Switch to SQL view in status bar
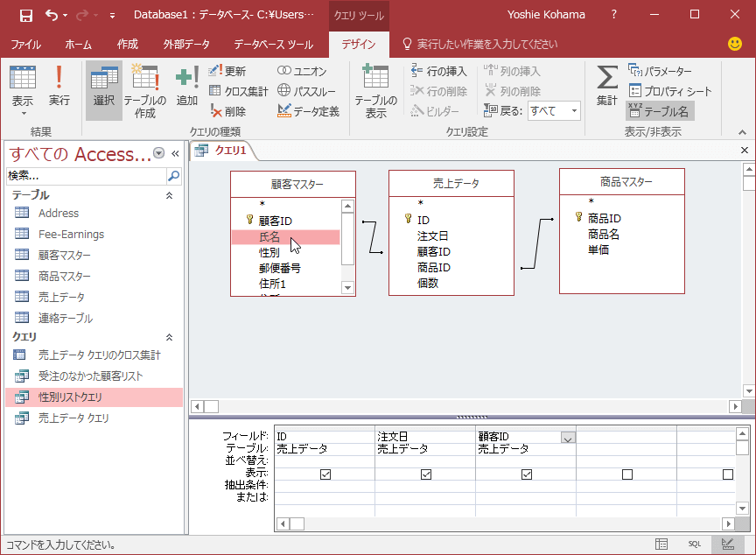Viewport: 756px width, 555px height. tap(694, 544)
